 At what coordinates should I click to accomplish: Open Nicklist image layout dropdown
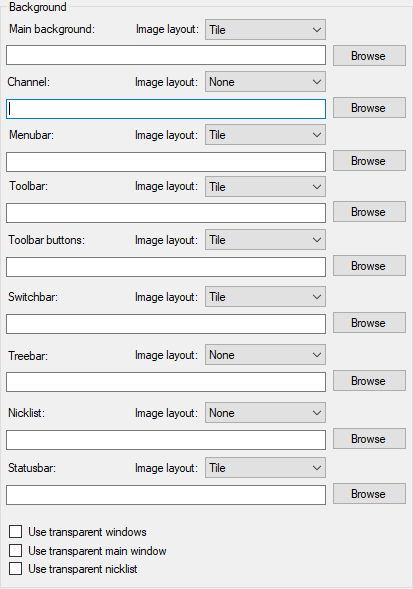point(265,413)
